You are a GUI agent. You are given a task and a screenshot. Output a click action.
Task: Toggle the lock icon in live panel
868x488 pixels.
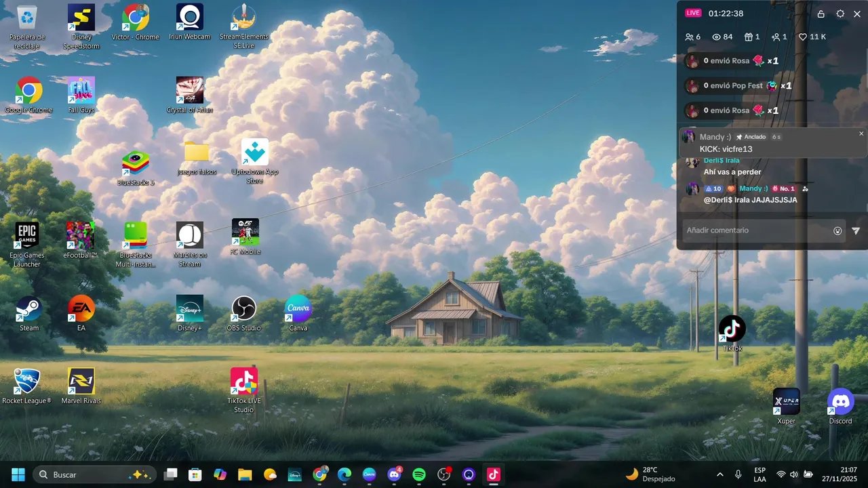821,14
